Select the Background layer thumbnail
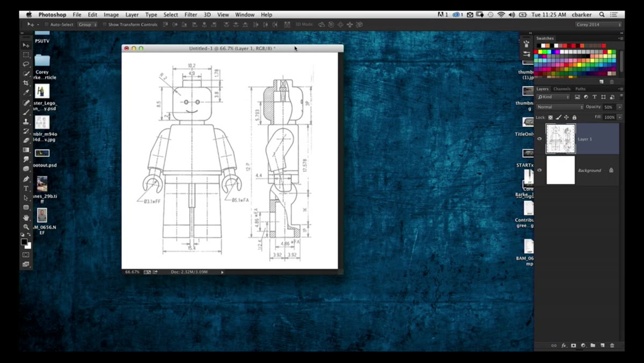Image resolution: width=644 pixels, height=363 pixels. tap(561, 170)
